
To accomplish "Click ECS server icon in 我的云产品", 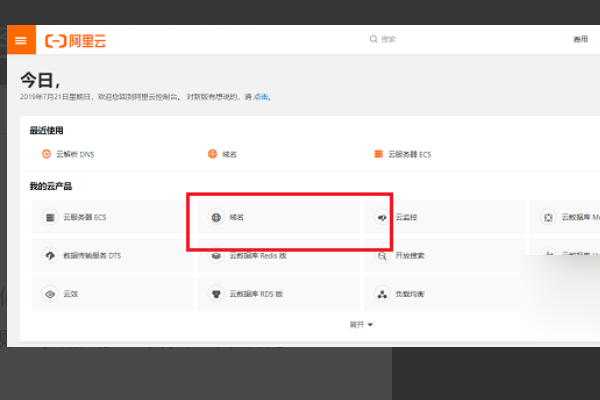I will 50,217.
